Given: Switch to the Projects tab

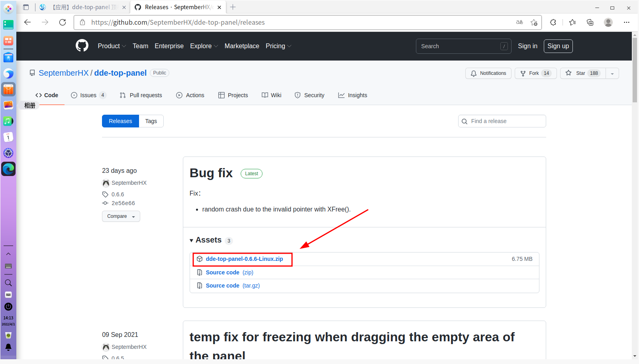Looking at the screenshot, I should tap(233, 95).
